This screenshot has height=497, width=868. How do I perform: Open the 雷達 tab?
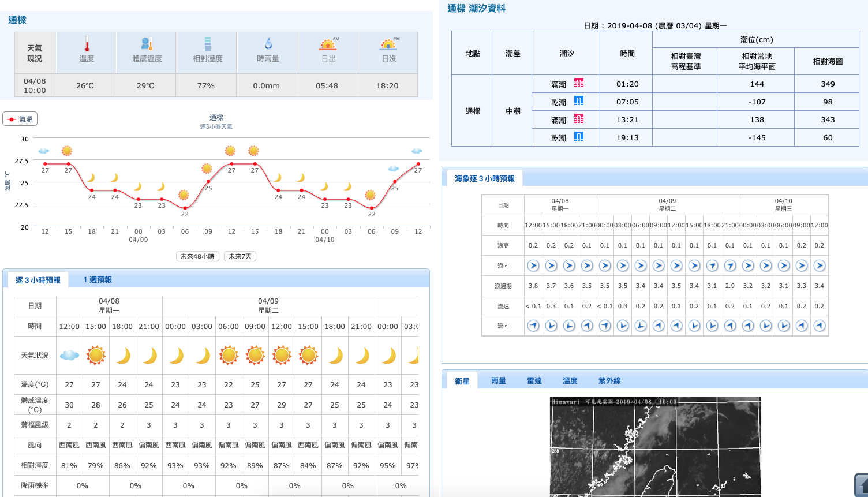click(x=534, y=381)
